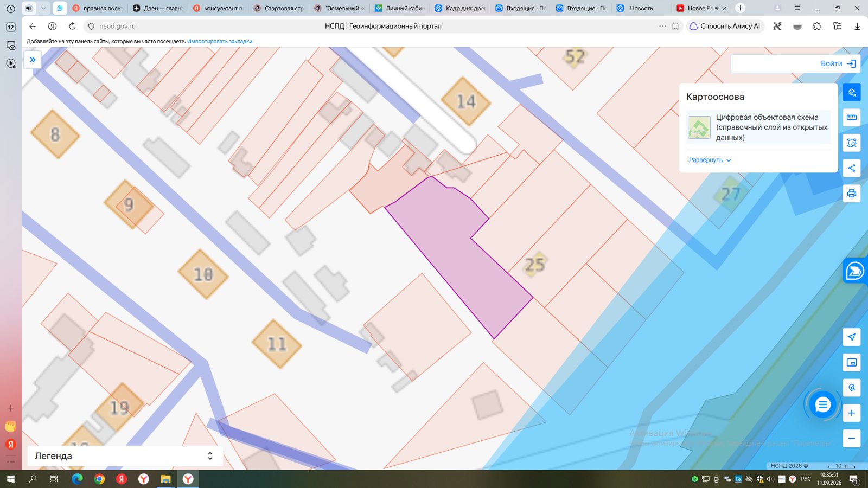Locate my position with arrow icon
Image resolution: width=868 pixels, height=488 pixels.
coord(852,337)
